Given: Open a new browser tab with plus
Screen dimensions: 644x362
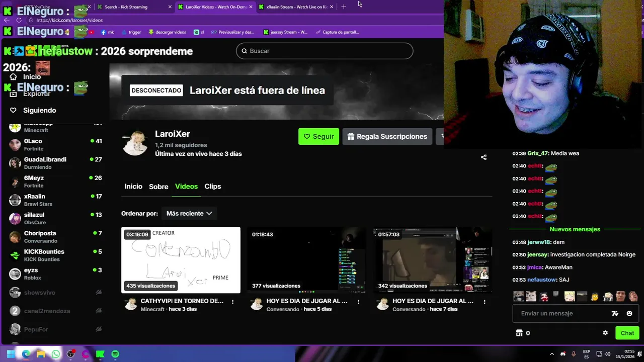Looking at the screenshot, I should tap(344, 7).
